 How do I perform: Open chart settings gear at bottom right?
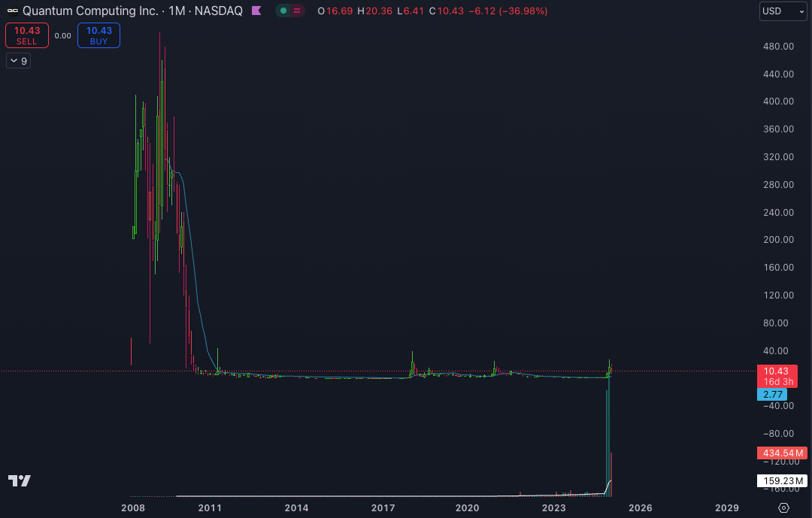[x=784, y=507]
